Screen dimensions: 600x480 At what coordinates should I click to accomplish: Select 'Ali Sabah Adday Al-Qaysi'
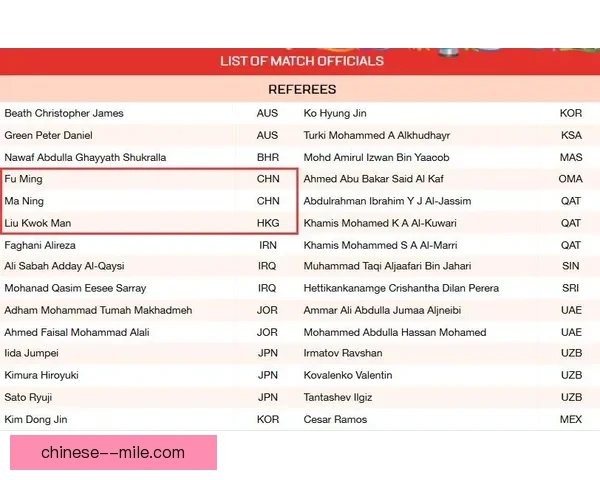[64, 266]
